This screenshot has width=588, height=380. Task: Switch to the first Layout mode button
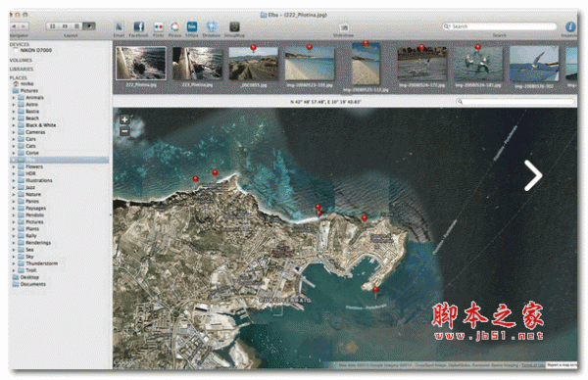click(x=52, y=26)
